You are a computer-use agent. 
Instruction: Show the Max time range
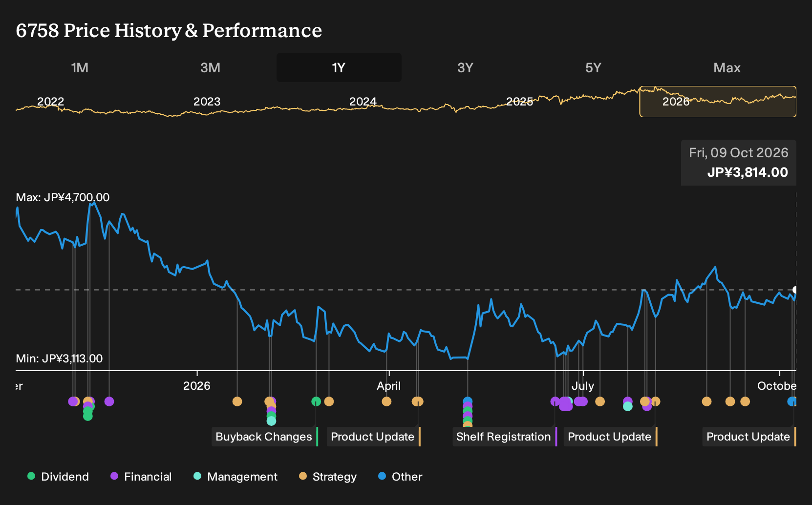[x=727, y=67]
